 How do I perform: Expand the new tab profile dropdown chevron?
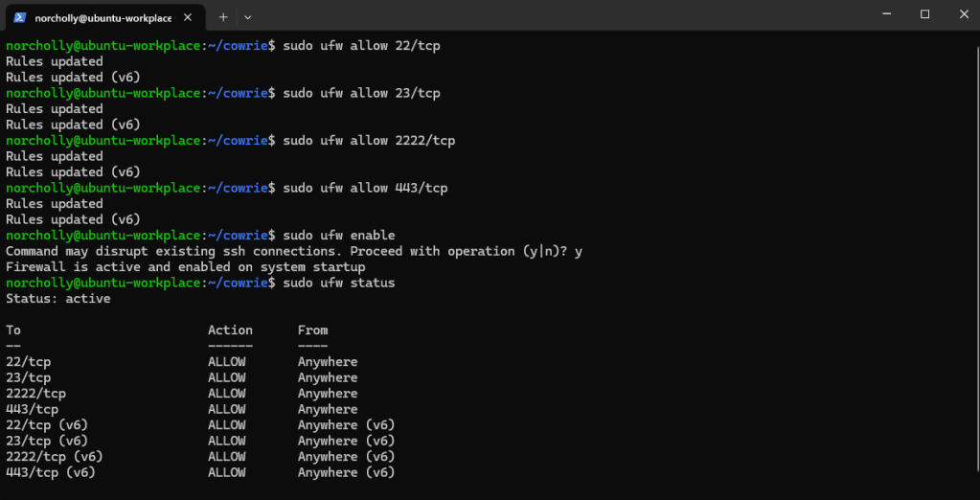[248, 17]
